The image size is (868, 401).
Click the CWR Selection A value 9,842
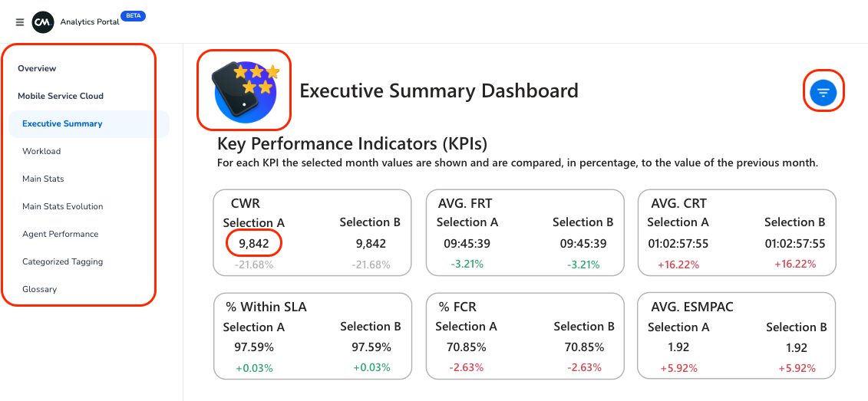click(x=254, y=244)
